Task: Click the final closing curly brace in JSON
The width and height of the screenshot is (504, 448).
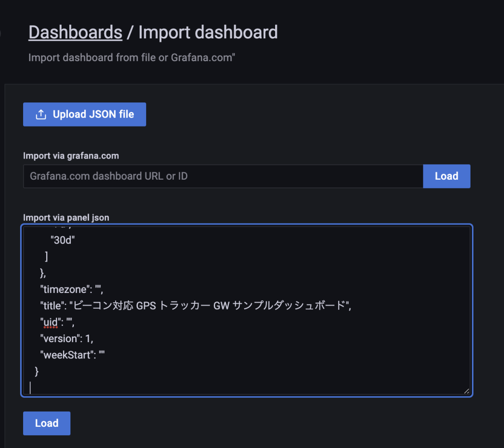Action: [36, 371]
